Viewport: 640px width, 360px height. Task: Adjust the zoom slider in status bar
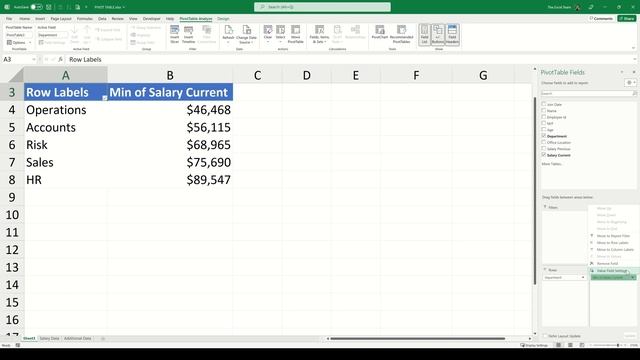pyautogui.click(x=618, y=345)
